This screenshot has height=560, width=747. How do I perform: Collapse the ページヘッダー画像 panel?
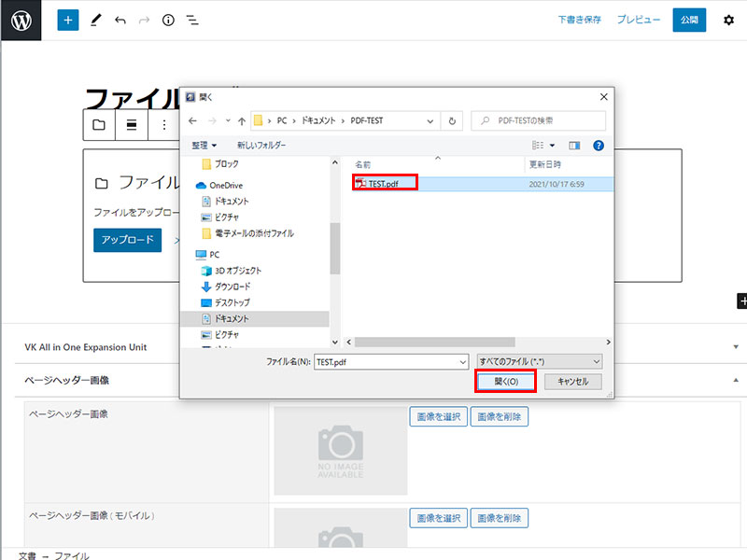coord(735,381)
